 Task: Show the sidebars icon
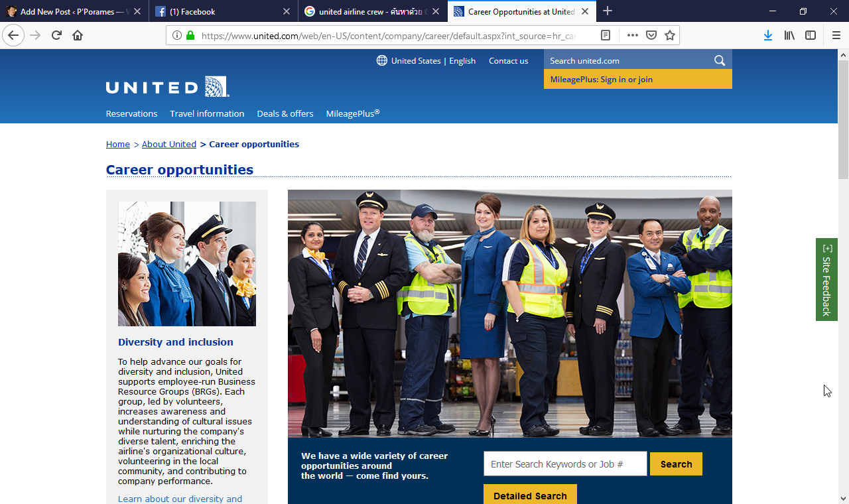(x=811, y=35)
